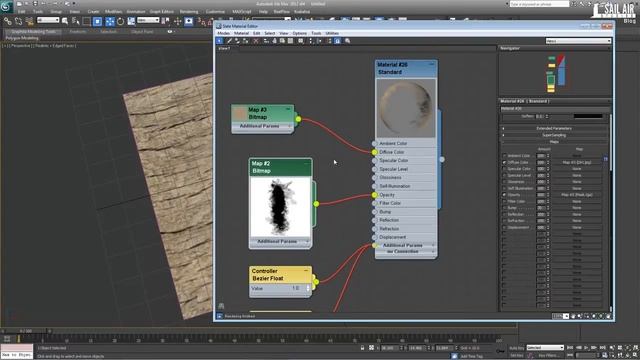Click the red Delete Selected icon
640x360 pixels.
tap(256, 41)
